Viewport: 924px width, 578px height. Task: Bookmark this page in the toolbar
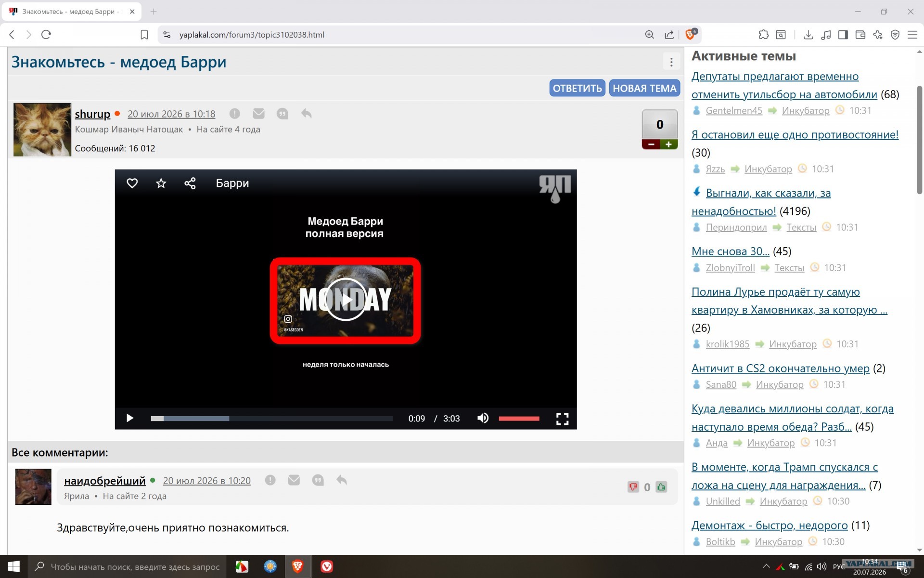pos(144,35)
